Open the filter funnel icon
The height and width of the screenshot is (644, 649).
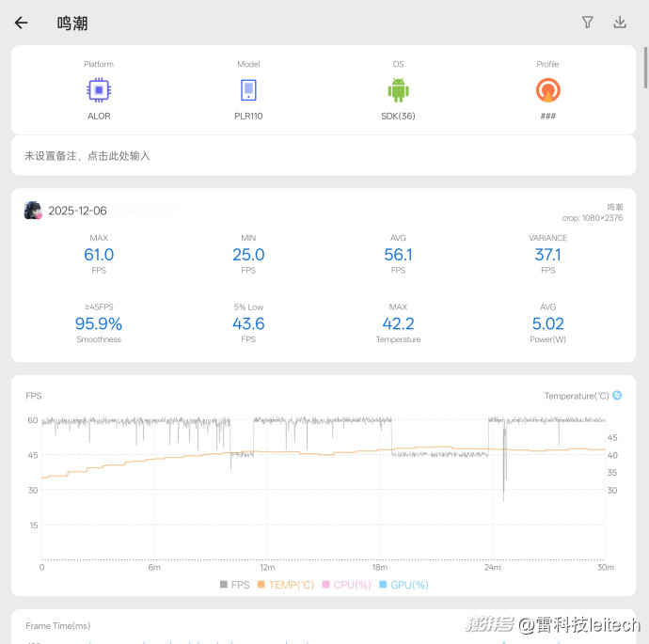pyautogui.click(x=588, y=23)
